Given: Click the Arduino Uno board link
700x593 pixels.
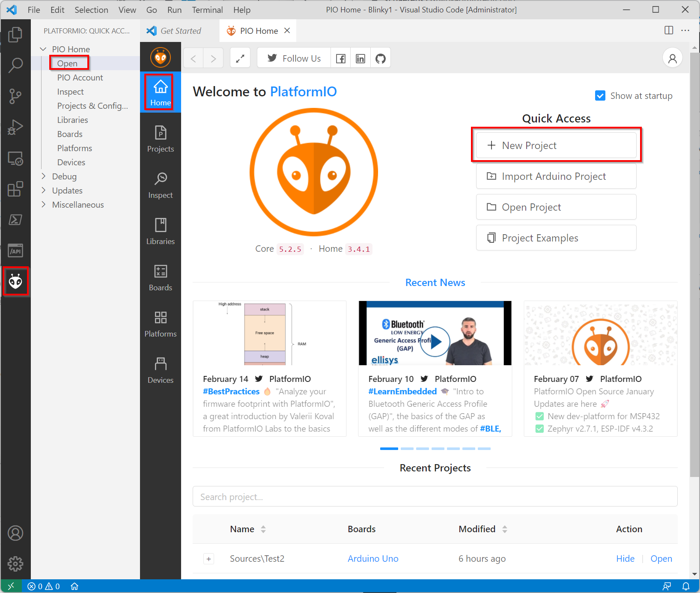Looking at the screenshot, I should (x=373, y=559).
